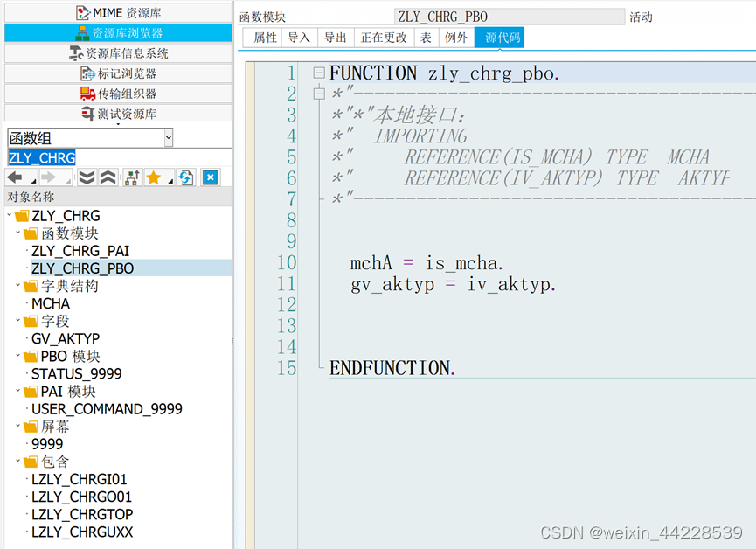Image resolution: width=756 pixels, height=549 pixels.
Task: Click the 函数模块 folder icon
Action: pyautogui.click(x=31, y=233)
